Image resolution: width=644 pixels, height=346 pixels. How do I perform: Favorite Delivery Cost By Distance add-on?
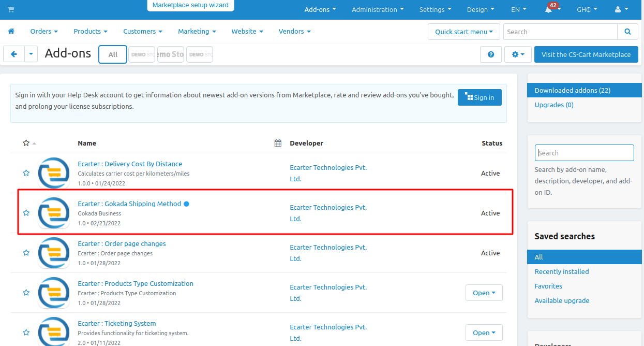click(26, 173)
